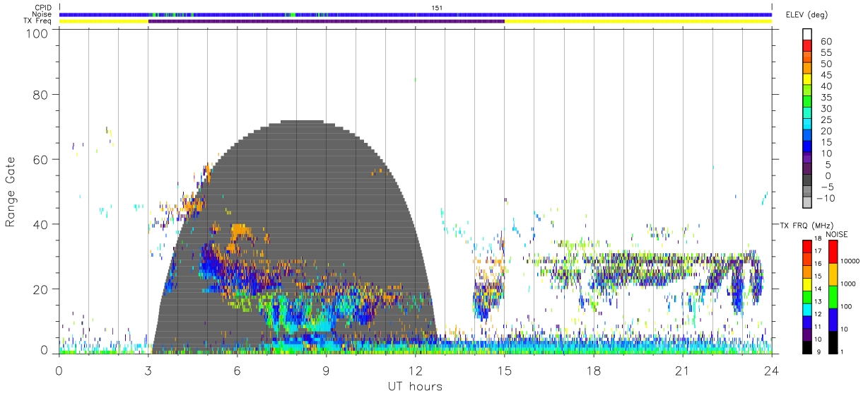Click the 14 label on the TX FRQ scale

[x=816, y=290]
